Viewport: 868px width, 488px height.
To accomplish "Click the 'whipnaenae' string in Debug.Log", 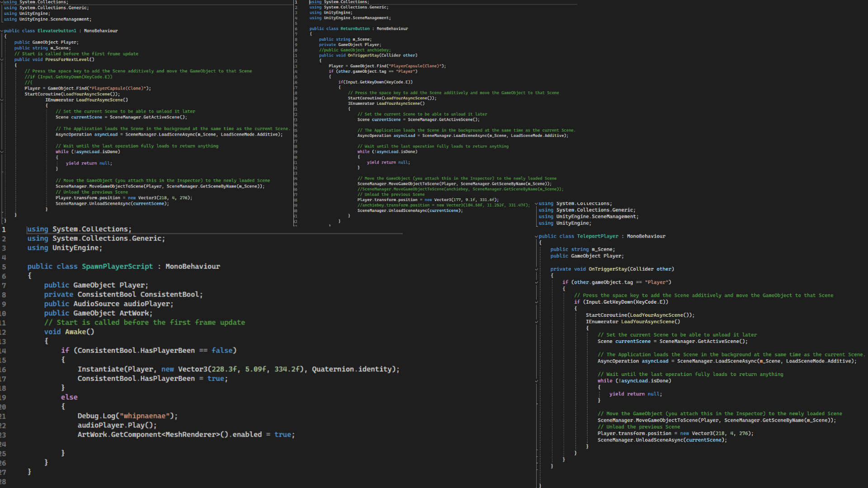I will (144, 416).
